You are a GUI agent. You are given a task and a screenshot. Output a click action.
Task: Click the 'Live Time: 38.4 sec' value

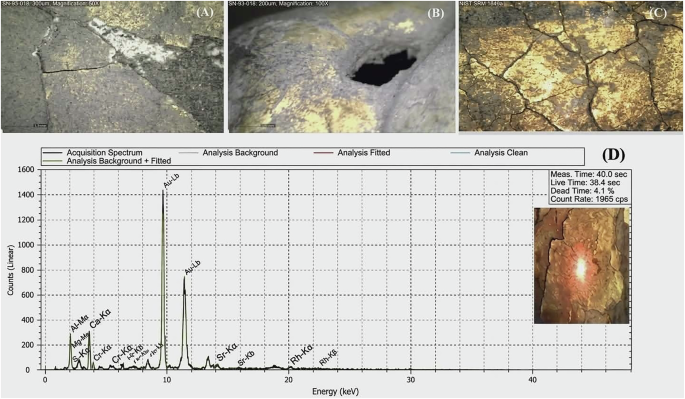(585, 182)
